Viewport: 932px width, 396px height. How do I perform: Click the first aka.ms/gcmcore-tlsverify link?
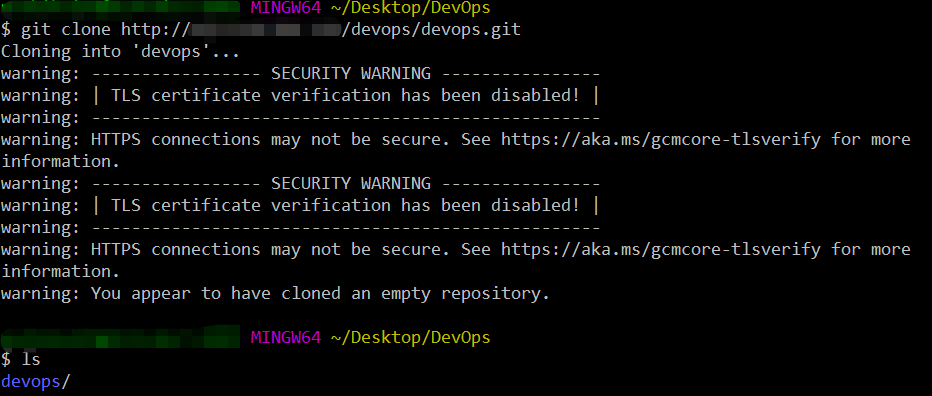pyautogui.click(x=661, y=140)
